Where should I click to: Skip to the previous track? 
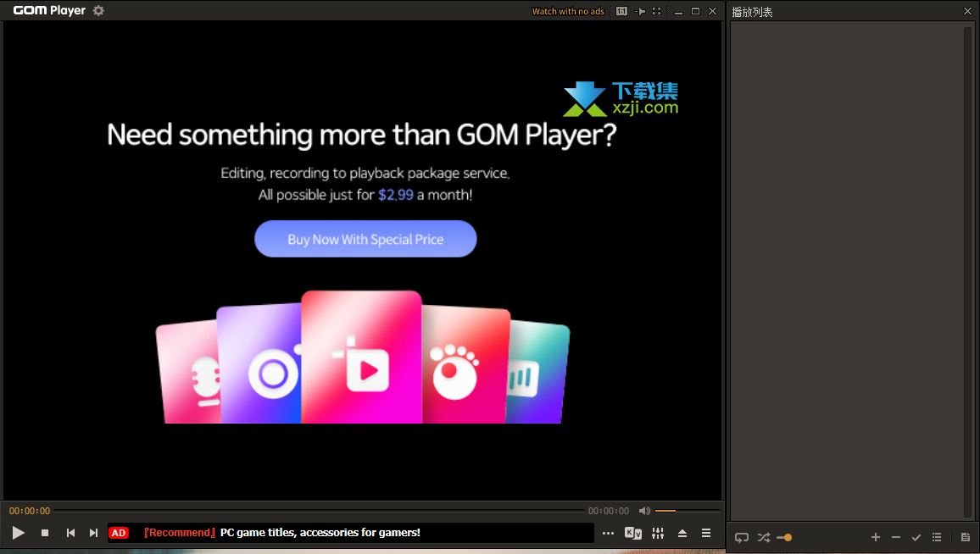(x=70, y=533)
